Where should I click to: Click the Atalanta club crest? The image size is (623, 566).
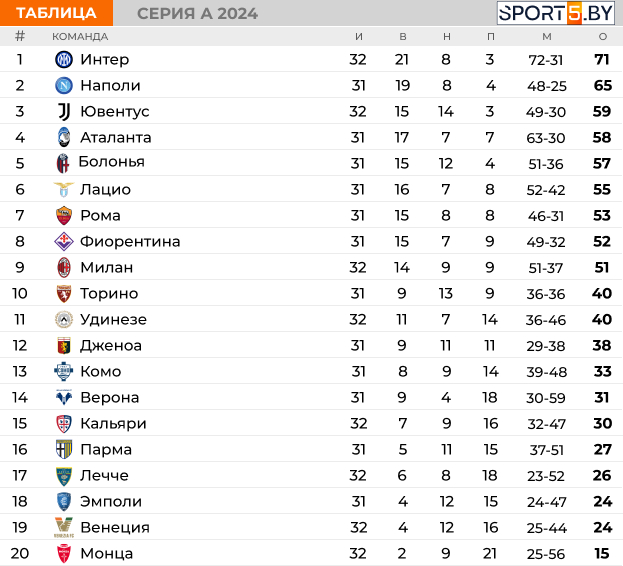tap(64, 137)
